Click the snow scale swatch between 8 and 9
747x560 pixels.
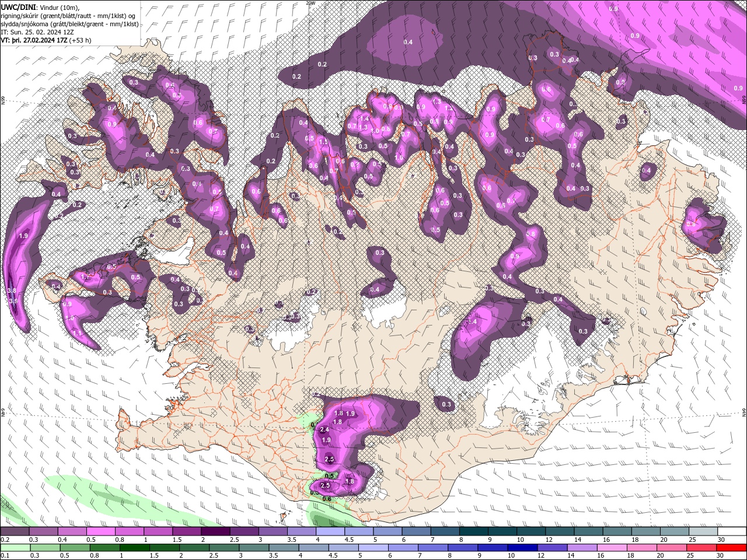pos(473,531)
